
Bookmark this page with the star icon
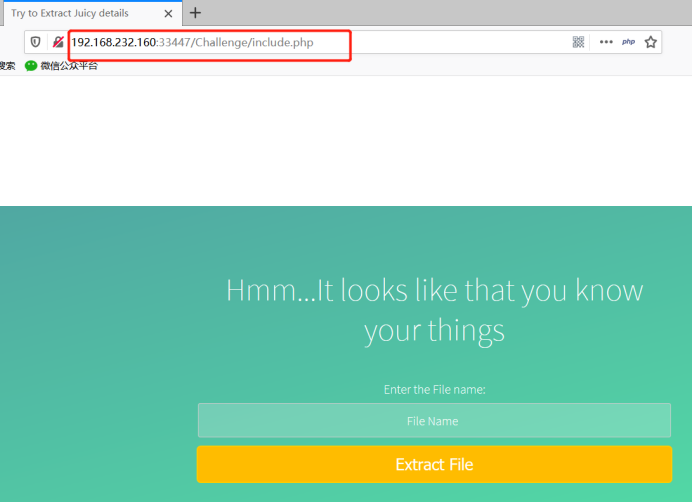pos(651,42)
